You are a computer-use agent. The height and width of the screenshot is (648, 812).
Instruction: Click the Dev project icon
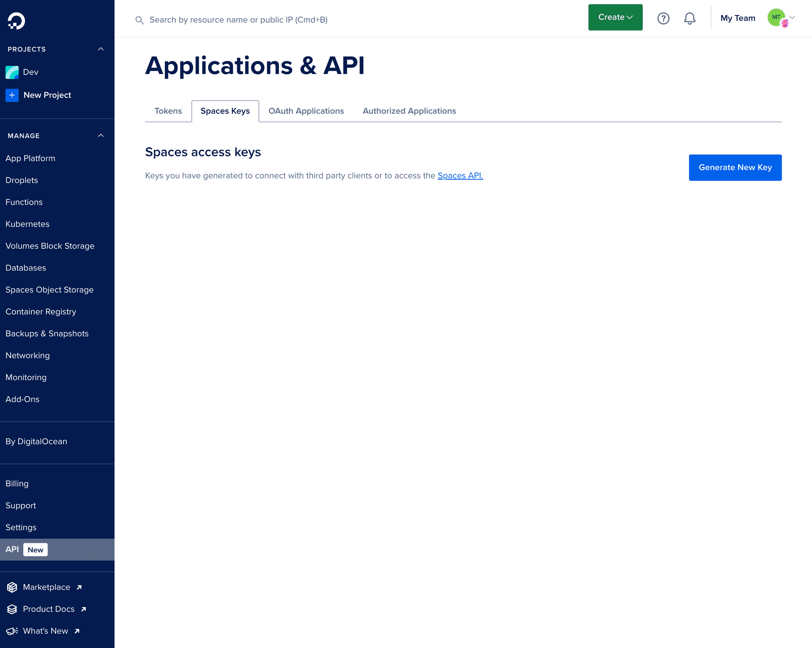(x=12, y=72)
